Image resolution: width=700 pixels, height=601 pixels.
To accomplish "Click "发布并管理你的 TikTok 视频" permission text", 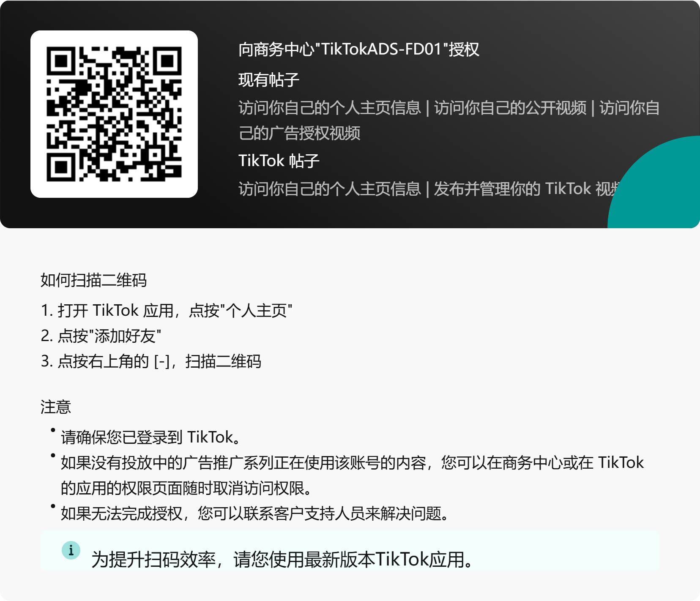I will pos(528,188).
